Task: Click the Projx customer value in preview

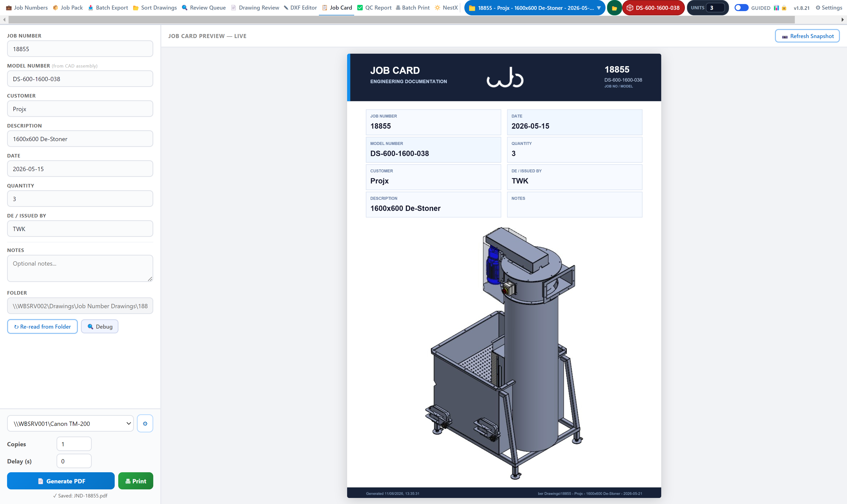Action: (x=379, y=181)
